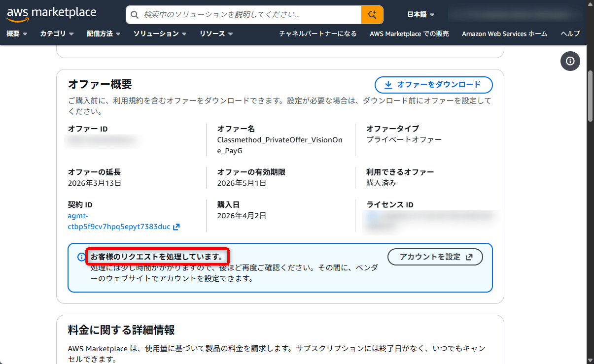This screenshot has width=594, height=364.
Task: Open the ソリューション dropdown
Action: pyautogui.click(x=158, y=33)
